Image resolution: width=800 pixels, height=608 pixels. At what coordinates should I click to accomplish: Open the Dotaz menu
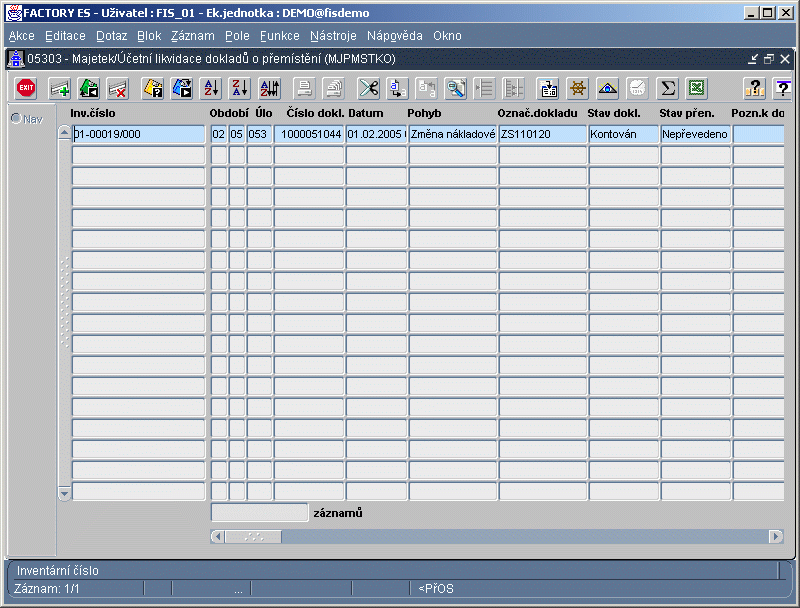pyautogui.click(x=111, y=36)
